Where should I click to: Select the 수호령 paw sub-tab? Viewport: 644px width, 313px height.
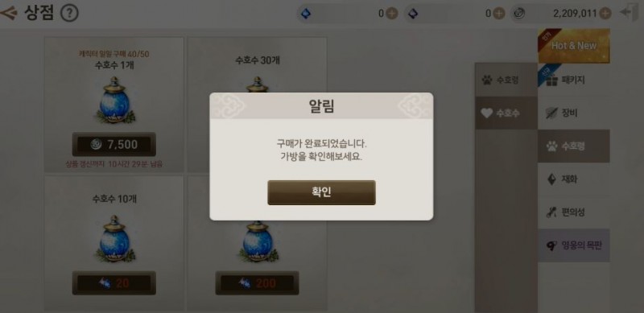(x=506, y=80)
